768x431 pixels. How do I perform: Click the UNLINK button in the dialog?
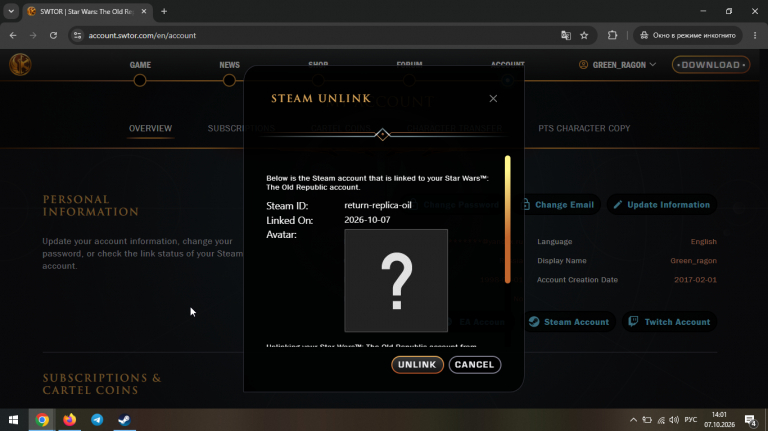tap(417, 364)
